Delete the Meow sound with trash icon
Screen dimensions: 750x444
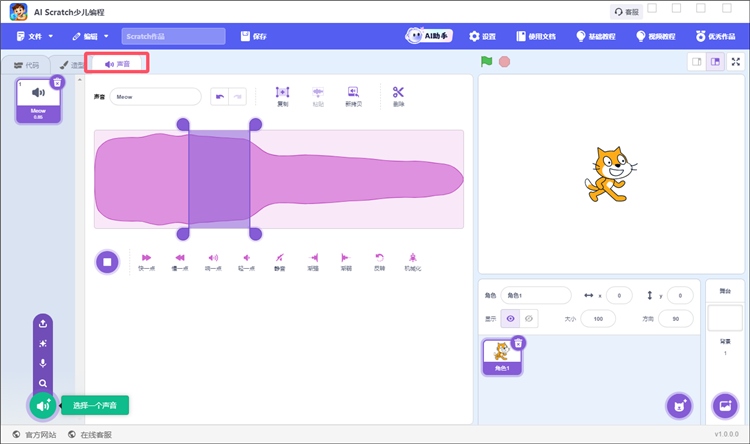click(58, 82)
